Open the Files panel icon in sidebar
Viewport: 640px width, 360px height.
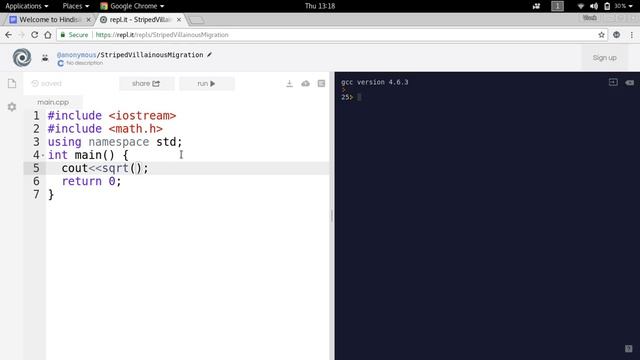tap(12, 84)
